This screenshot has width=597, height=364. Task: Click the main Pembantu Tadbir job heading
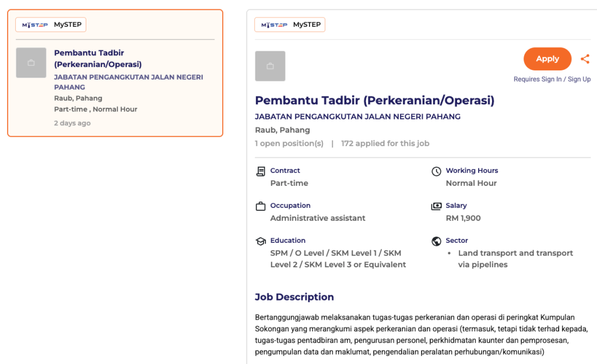coord(374,100)
